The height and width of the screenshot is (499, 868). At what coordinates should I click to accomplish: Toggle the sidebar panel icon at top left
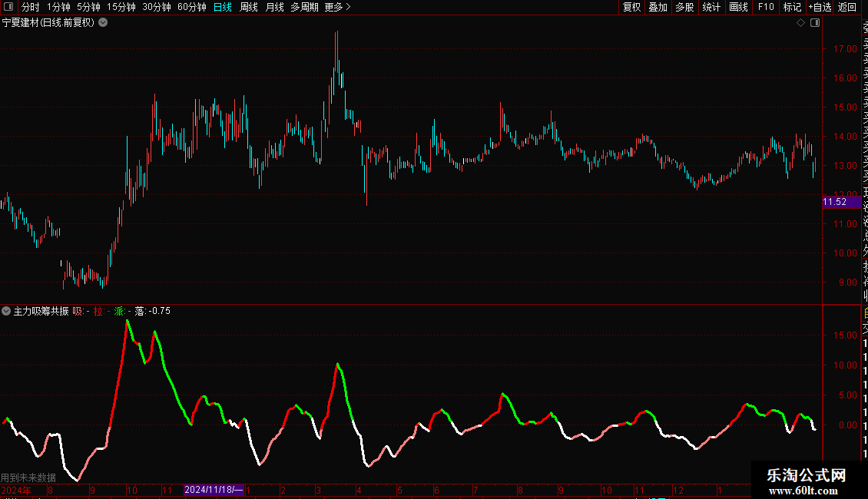click(8, 7)
